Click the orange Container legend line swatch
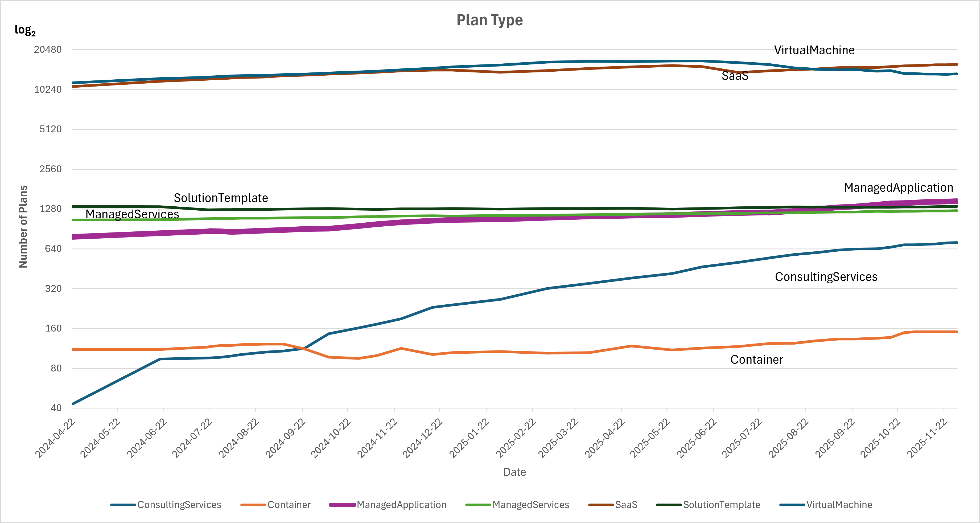 tap(253, 505)
